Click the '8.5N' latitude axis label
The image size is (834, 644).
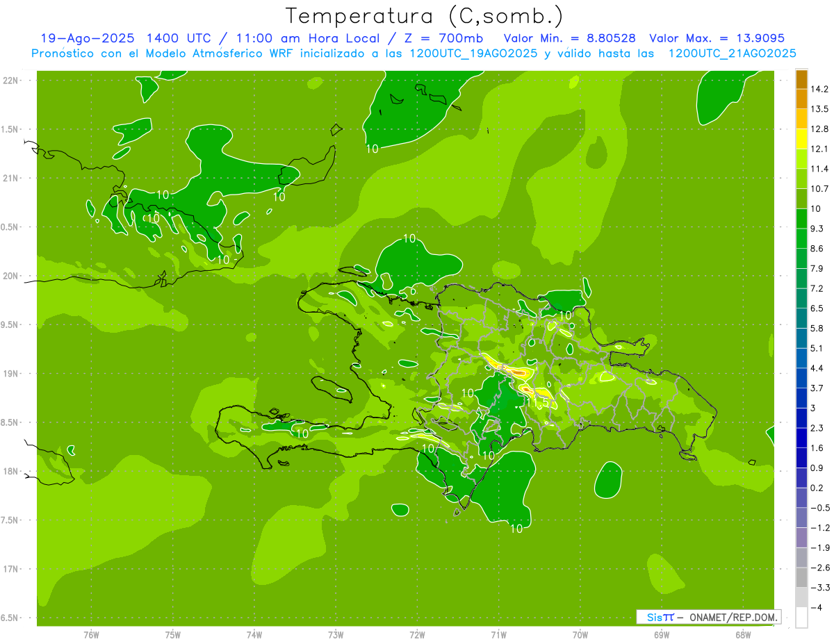[10, 422]
